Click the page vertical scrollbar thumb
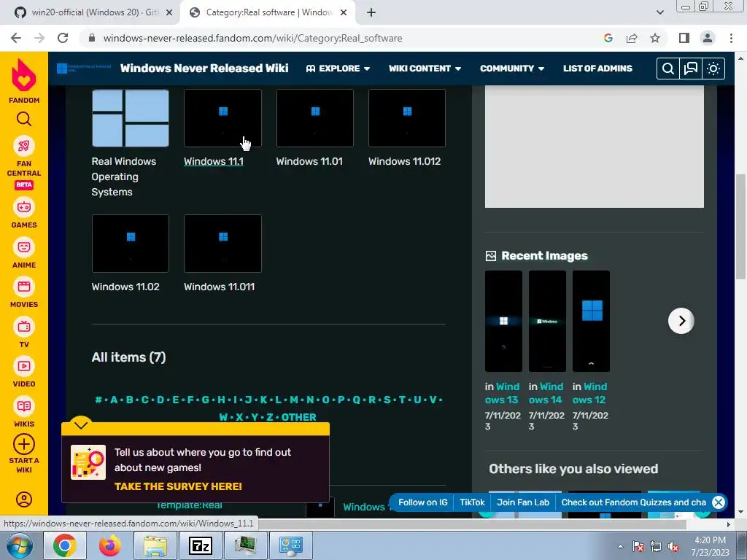The height and width of the screenshot is (560, 747). (740, 227)
